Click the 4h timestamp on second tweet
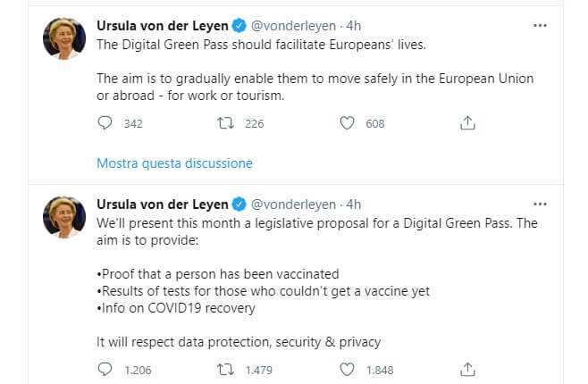588x384 pixels. [x=354, y=205]
